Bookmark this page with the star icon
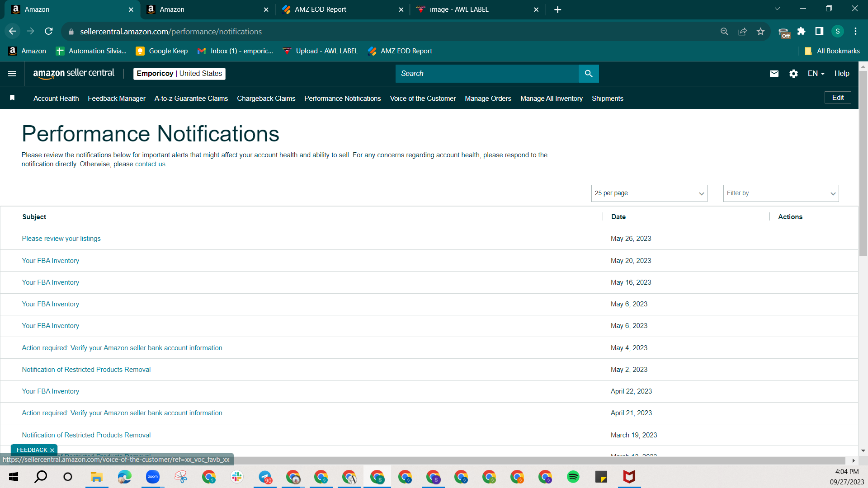Screen dimensions: 868x488 [x=760, y=31]
